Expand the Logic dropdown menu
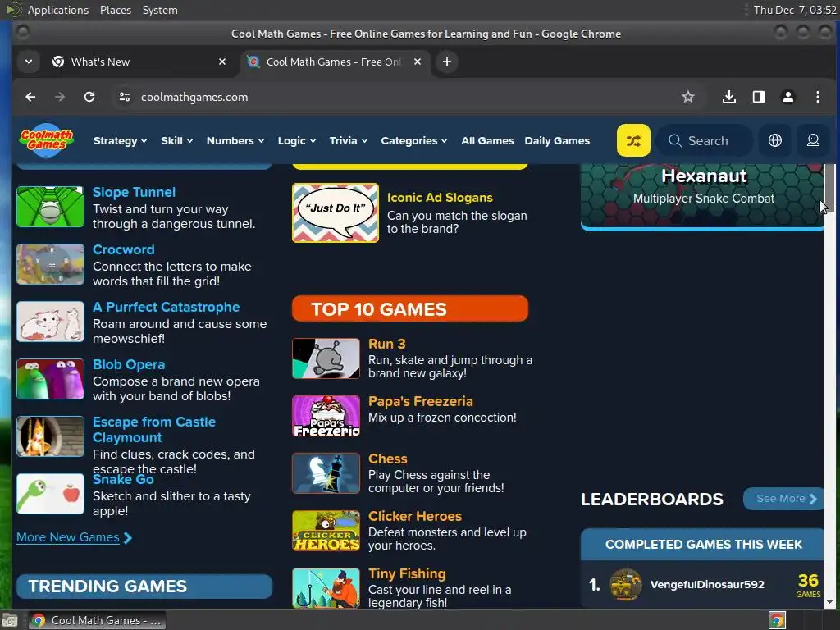The width and height of the screenshot is (840, 630). tap(297, 141)
